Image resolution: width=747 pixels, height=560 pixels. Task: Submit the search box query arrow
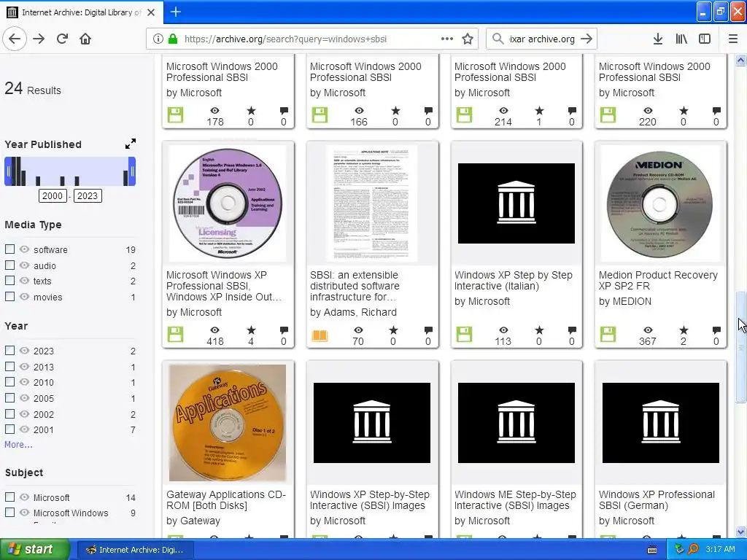tap(587, 39)
